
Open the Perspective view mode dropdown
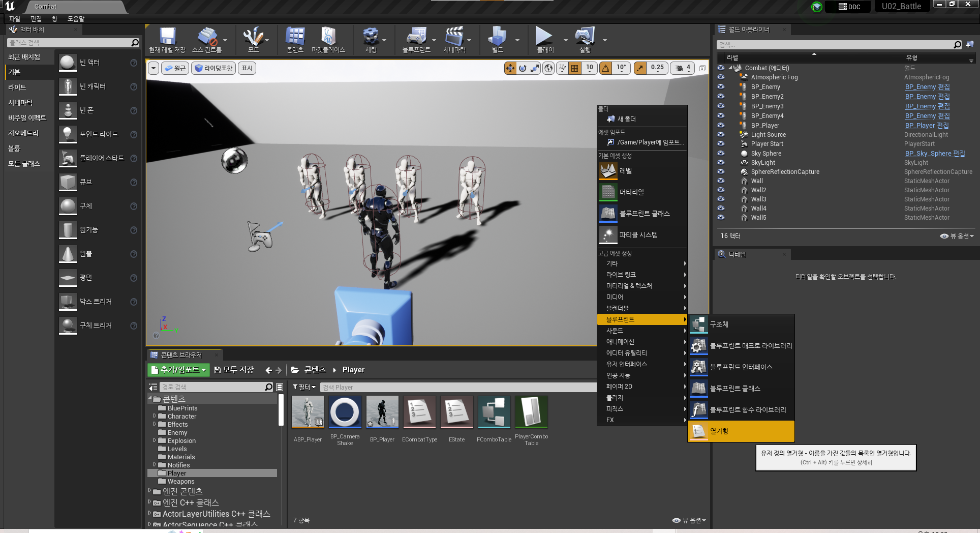pyautogui.click(x=175, y=68)
